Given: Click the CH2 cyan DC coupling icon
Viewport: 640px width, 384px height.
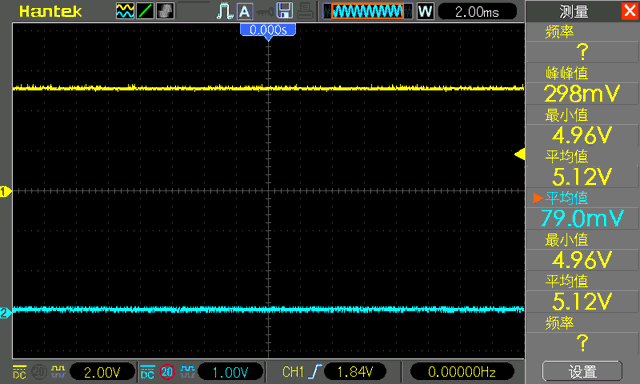Looking at the screenshot, I should (147, 372).
